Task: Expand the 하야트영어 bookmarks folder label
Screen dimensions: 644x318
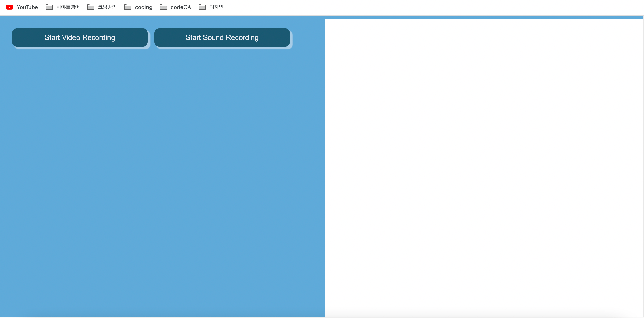Action: [68, 7]
